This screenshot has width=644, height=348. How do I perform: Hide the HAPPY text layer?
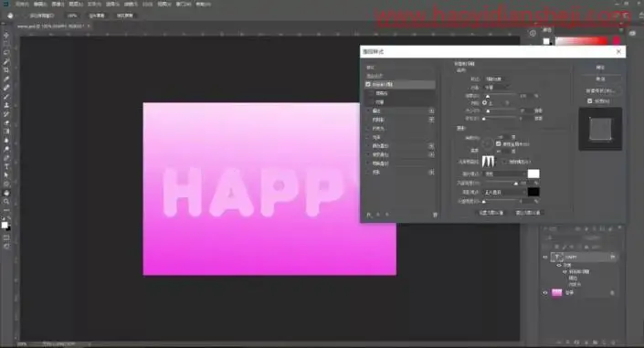(545, 258)
